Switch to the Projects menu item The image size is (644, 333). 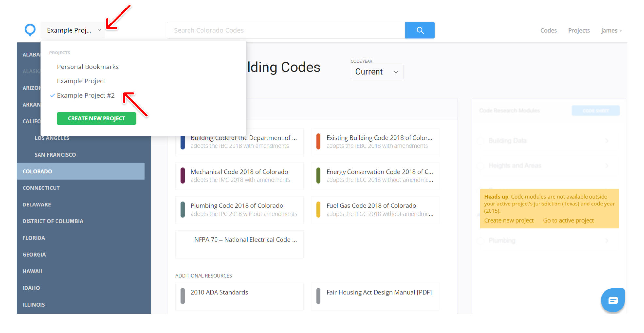[579, 30]
